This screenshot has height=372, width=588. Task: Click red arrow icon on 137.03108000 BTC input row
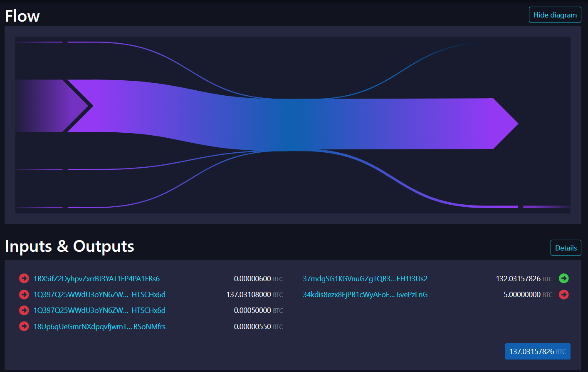point(24,295)
